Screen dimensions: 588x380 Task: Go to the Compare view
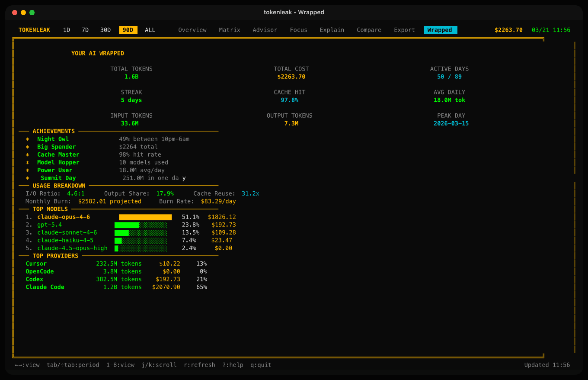point(369,30)
